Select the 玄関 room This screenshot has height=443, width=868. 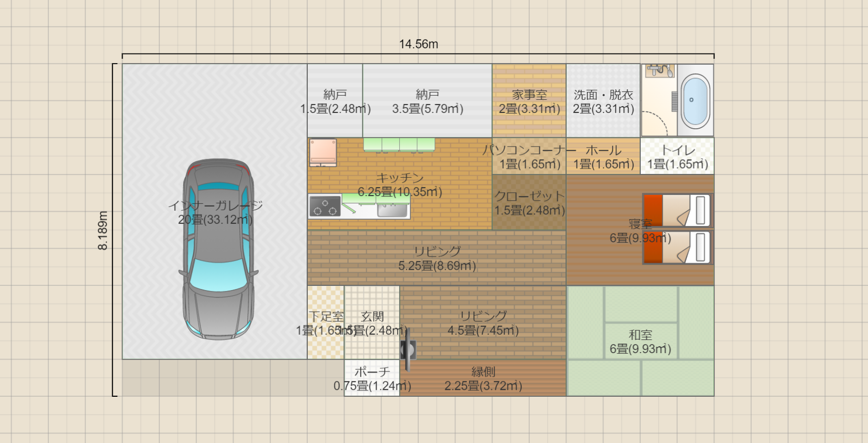(x=372, y=323)
